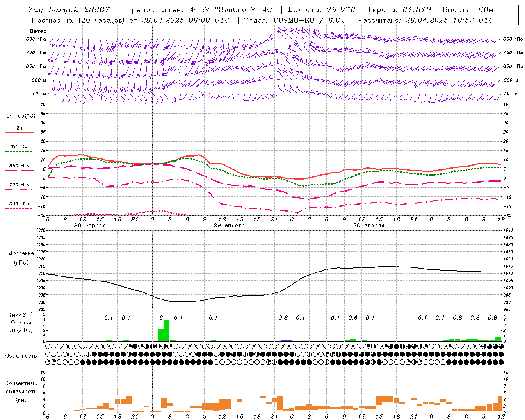Click the 850 гПа entry in temperature legend
525x420 pixels.
coord(19,166)
